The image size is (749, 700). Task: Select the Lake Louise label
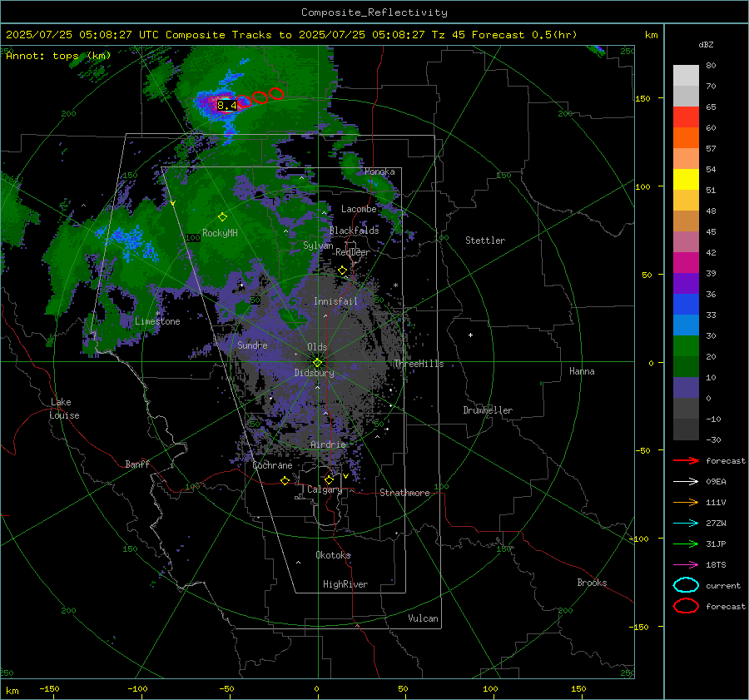tap(64, 409)
